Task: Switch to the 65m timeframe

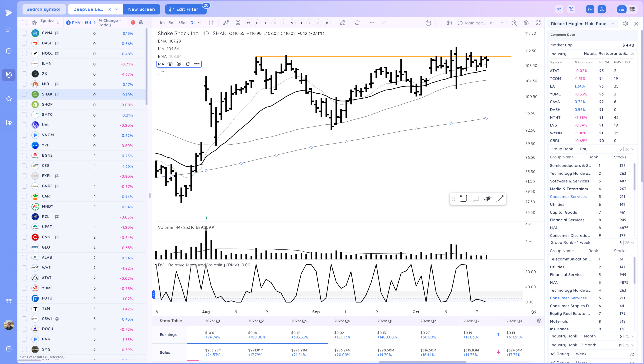Action: 182,23
